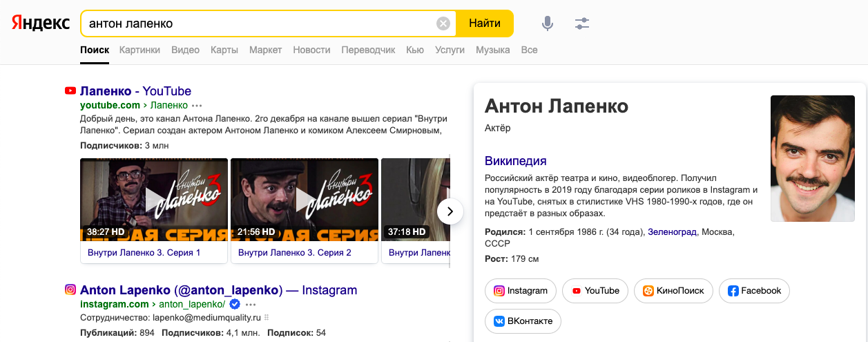
Task: Open КиноПоиск profile button
Action: [x=673, y=291]
